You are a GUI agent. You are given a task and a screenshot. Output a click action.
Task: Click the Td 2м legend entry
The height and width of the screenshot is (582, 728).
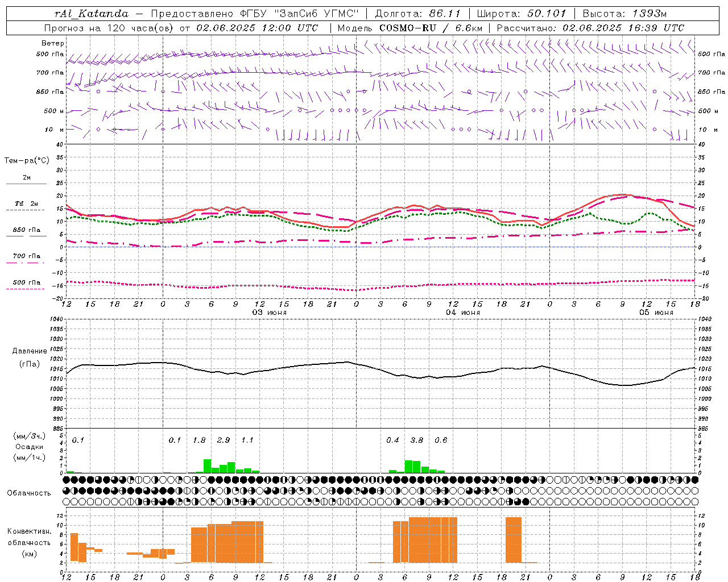tap(27, 203)
